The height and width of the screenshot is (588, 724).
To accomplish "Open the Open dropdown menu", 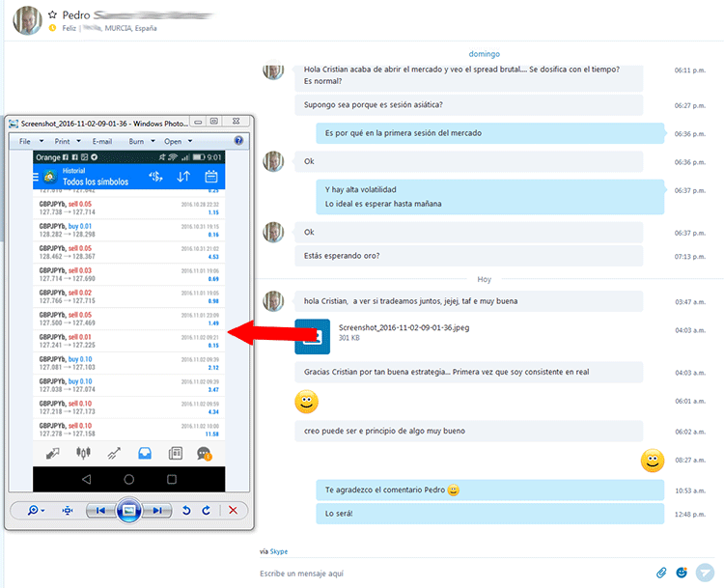I will point(177,141).
